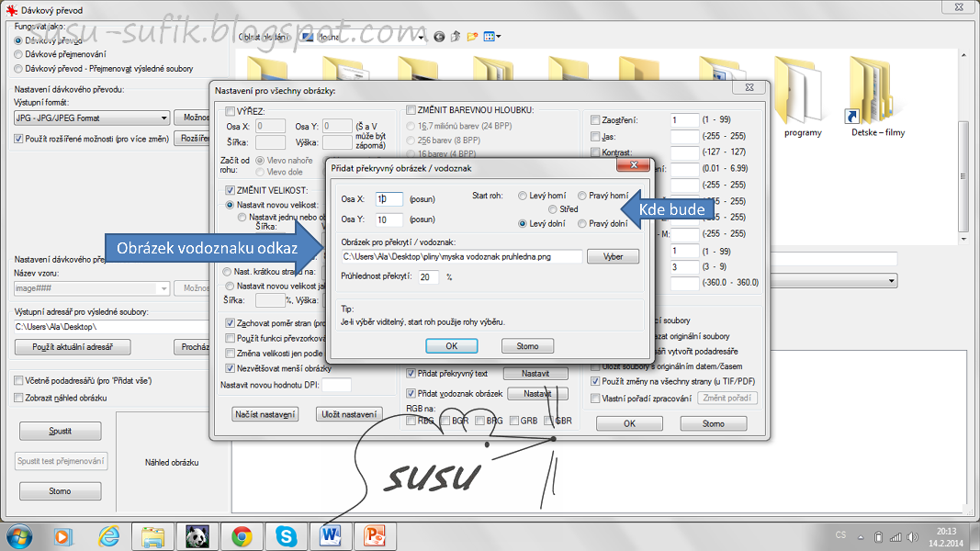Launch Windows Media Player from taskbar
This screenshot has height=551, width=980.
[62, 536]
